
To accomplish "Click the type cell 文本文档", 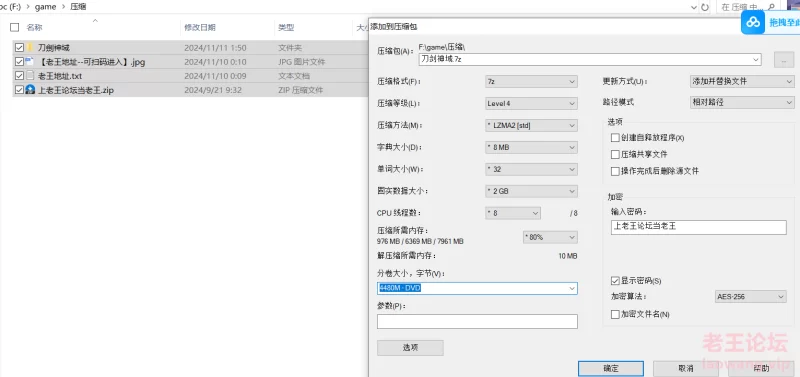I will pos(294,76).
